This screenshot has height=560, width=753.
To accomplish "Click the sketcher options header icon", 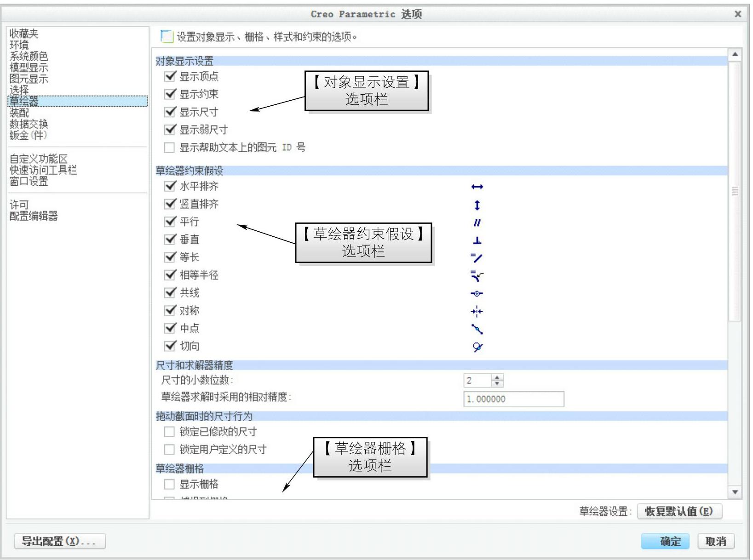I will [x=167, y=36].
